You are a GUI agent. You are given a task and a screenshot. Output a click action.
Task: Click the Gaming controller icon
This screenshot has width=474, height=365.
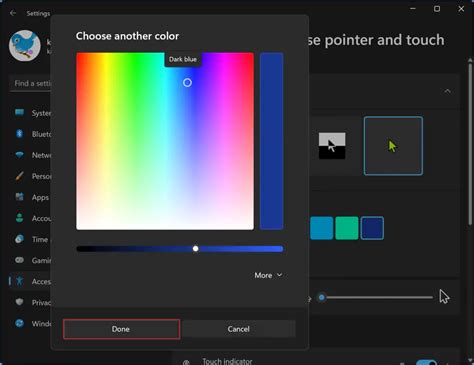pos(19,260)
